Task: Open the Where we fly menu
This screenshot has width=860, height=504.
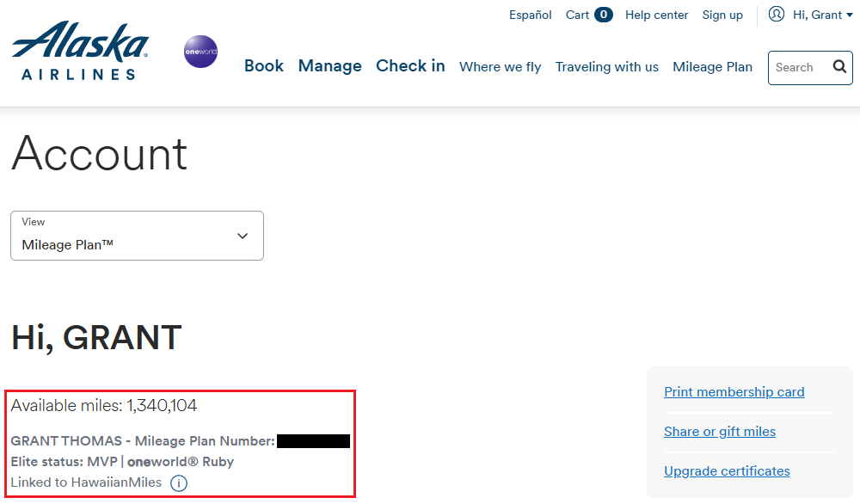Action: tap(501, 67)
